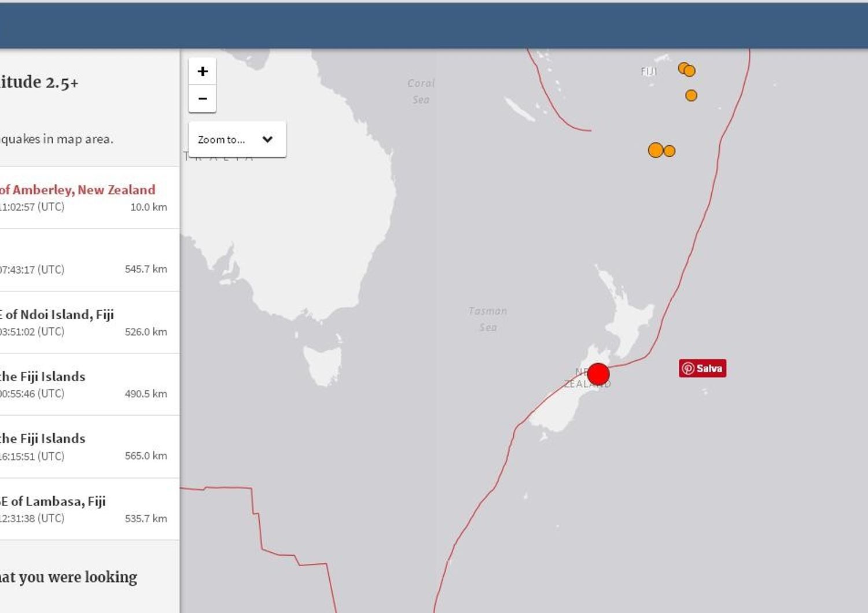Screen dimensions: 868x613
Task: Zoom out the map with minus button
Action: (x=203, y=99)
